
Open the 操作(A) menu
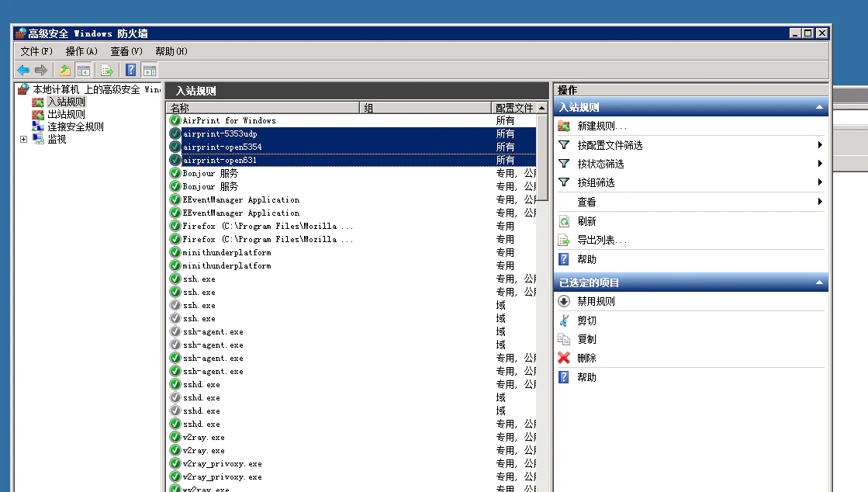tap(81, 51)
